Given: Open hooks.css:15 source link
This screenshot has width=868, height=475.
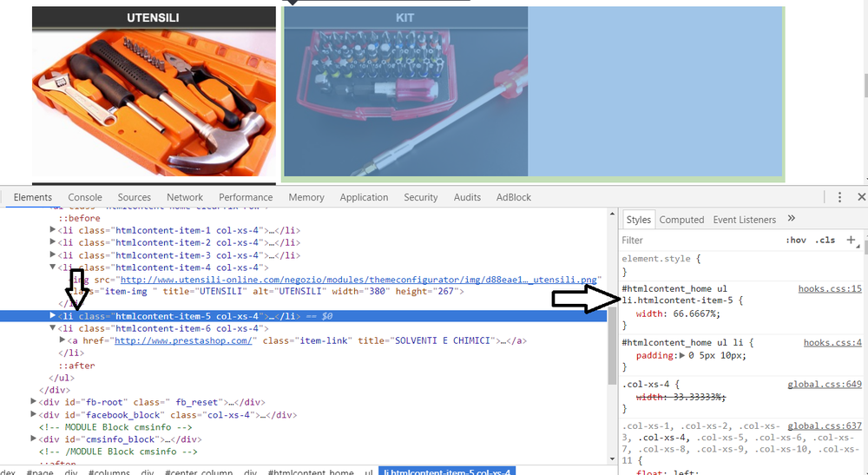Looking at the screenshot, I should tap(830, 288).
